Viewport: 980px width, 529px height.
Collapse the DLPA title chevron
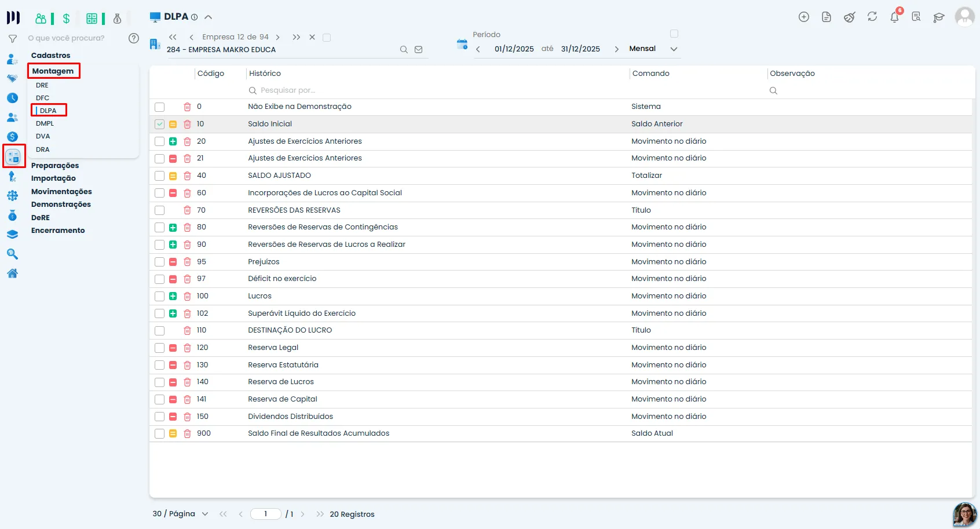coord(209,17)
